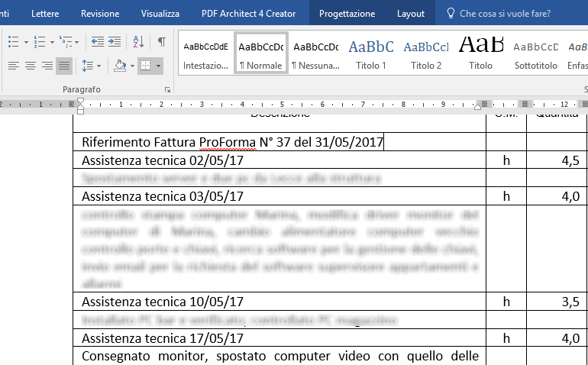The image size is (588, 365).
Task: Toggle the show paragraph marks button
Action: (x=161, y=42)
